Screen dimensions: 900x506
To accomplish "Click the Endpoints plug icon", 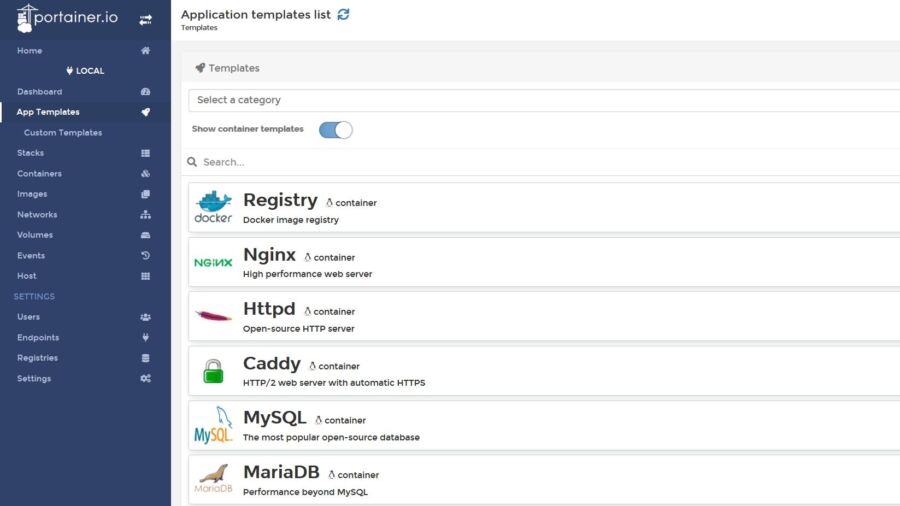I will [x=146, y=337].
